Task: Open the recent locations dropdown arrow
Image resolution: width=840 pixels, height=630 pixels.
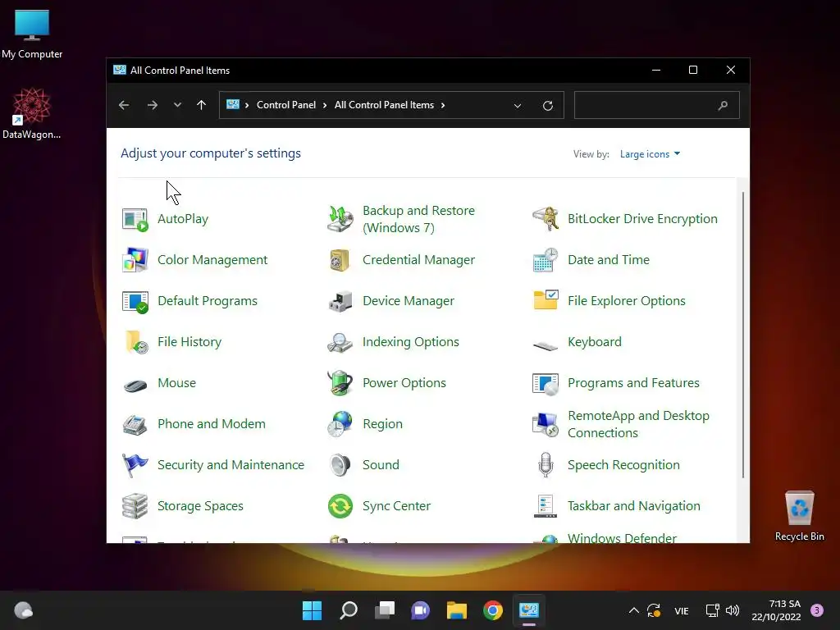Action: coord(177,105)
